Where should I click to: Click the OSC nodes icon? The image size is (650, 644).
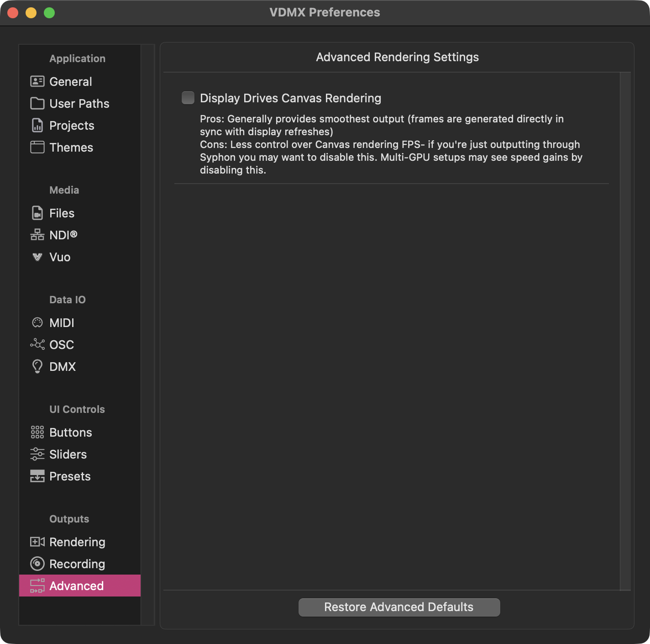tap(37, 344)
